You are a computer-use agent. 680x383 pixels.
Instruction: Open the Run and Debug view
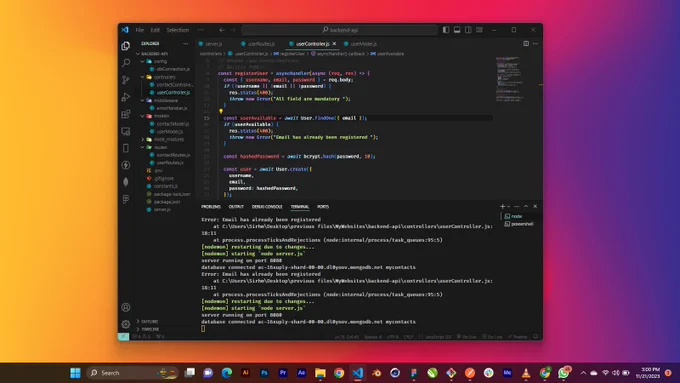point(126,97)
